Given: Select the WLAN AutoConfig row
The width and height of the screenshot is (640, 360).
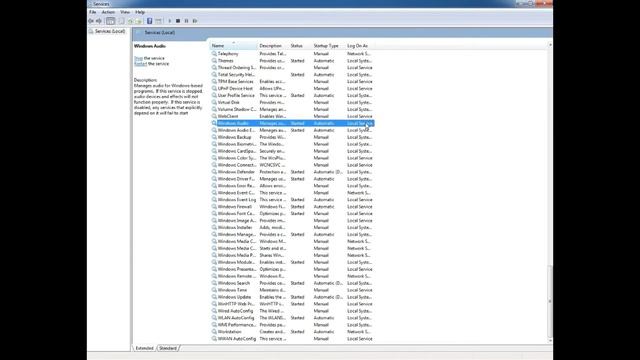Looking at the screenshot, I should tap(292, 318).
